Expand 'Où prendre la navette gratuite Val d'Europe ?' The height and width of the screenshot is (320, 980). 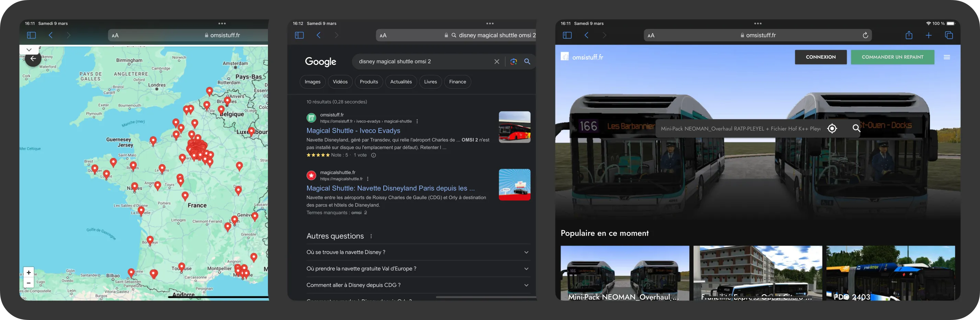[x=526, y=269]
